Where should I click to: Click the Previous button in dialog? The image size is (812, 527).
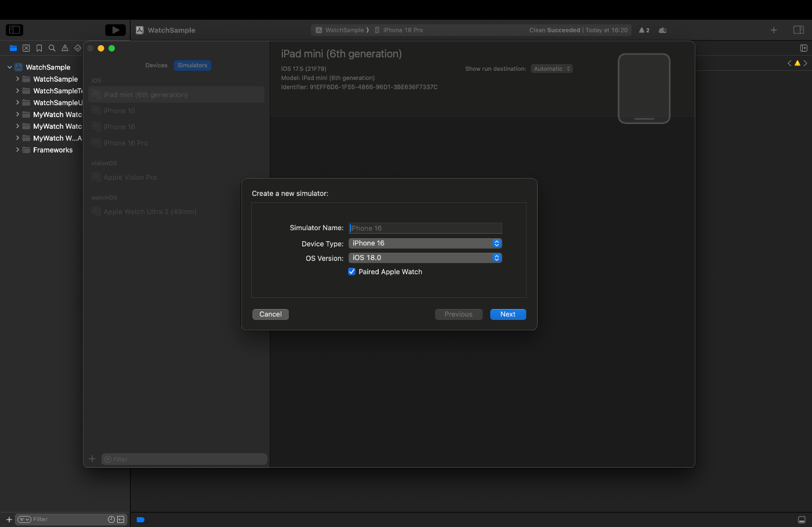[459, 314]
